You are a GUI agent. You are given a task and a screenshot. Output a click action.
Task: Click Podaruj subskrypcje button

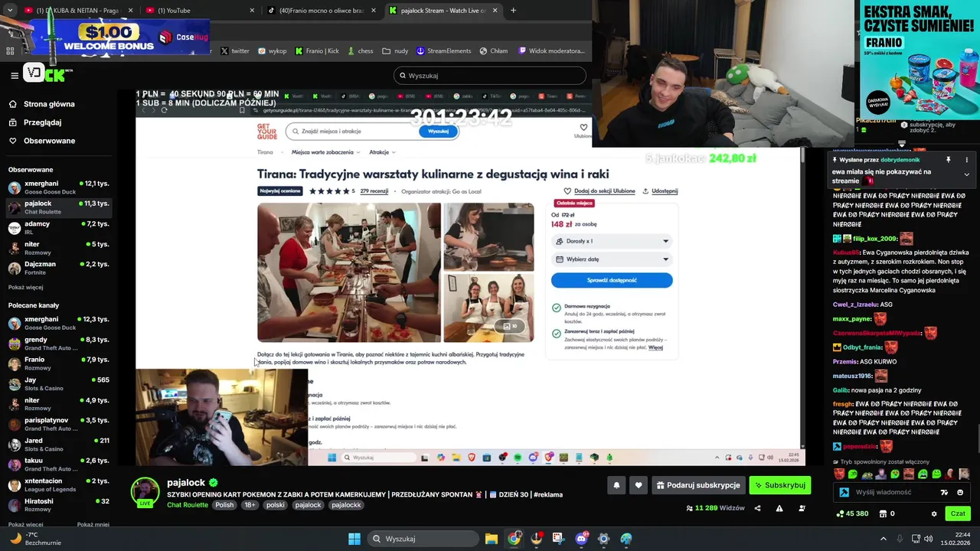pos(698,485)
